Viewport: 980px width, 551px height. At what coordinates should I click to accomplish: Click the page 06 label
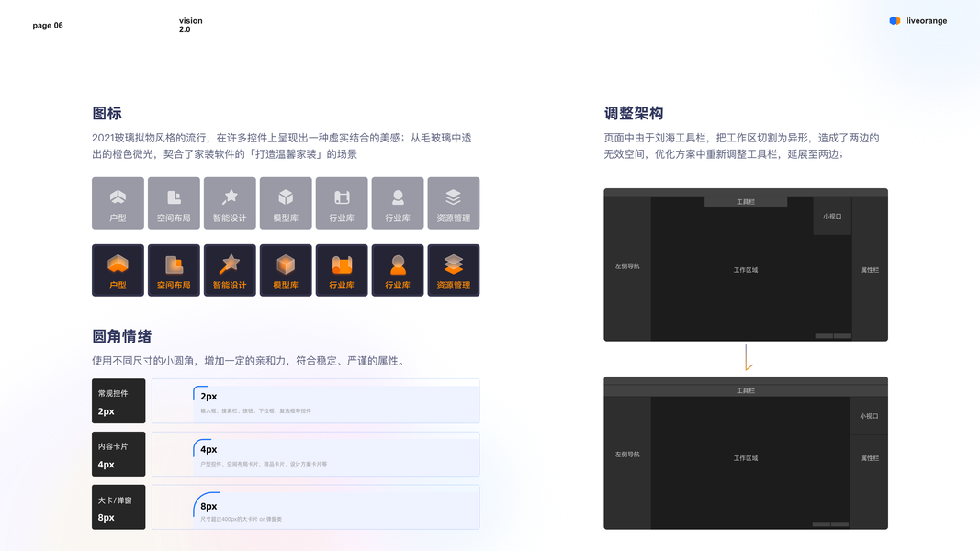pos(48,26)
